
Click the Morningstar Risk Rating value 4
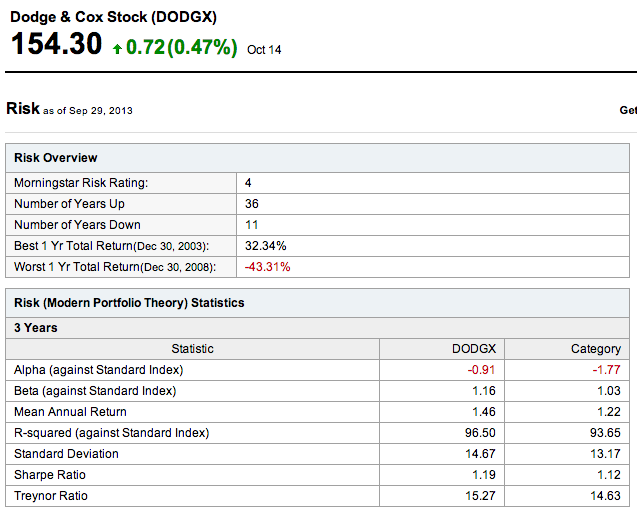click(248, 183)
